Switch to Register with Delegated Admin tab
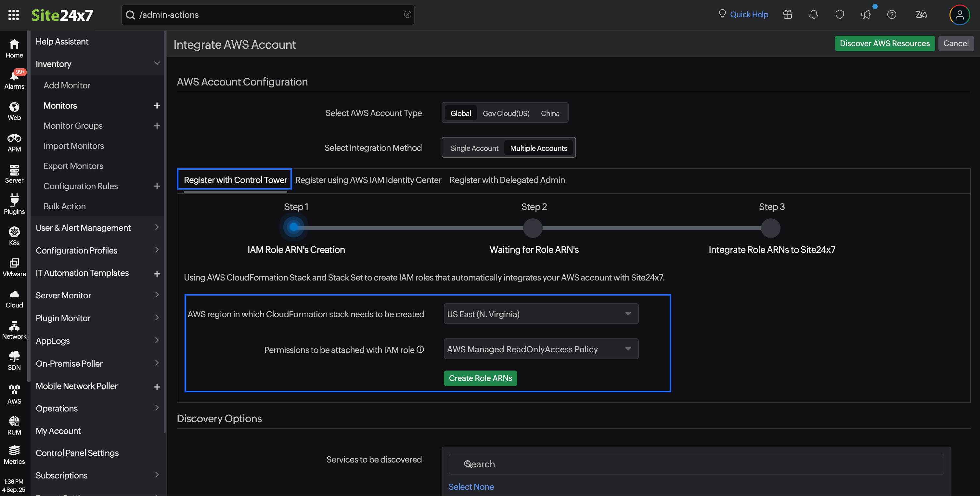 [x=507, y=180]
